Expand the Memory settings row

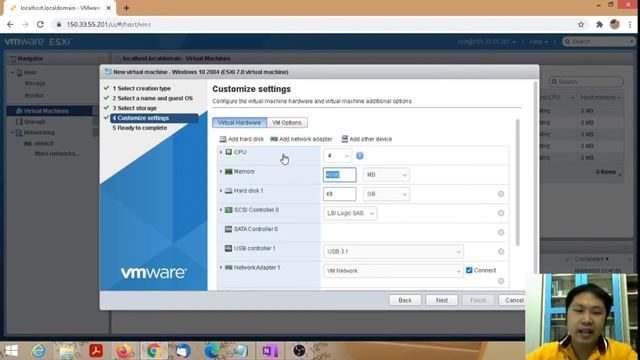221,171
